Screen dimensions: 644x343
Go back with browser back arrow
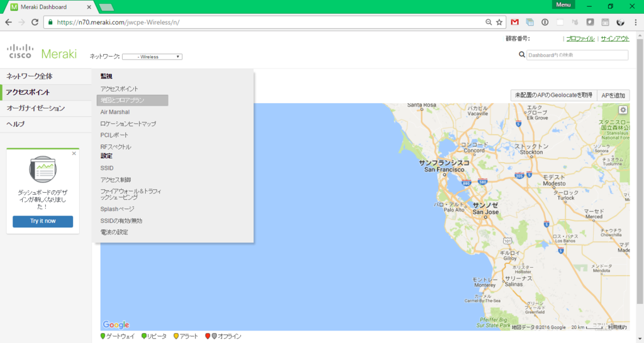(x=8, y=22)
